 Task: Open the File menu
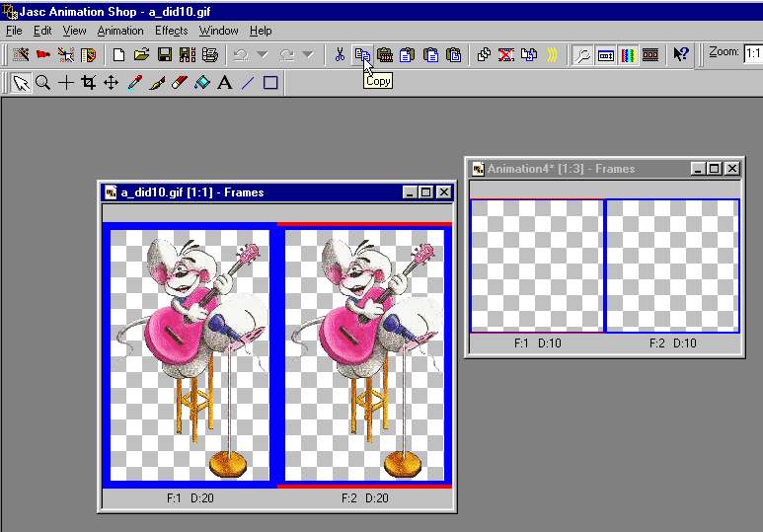click(x=14, y=31)
